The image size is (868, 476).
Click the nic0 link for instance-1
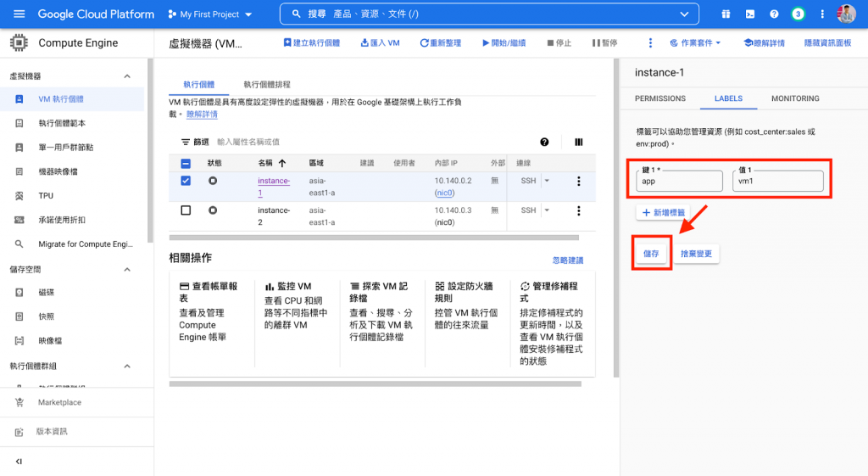pos(444,193)
